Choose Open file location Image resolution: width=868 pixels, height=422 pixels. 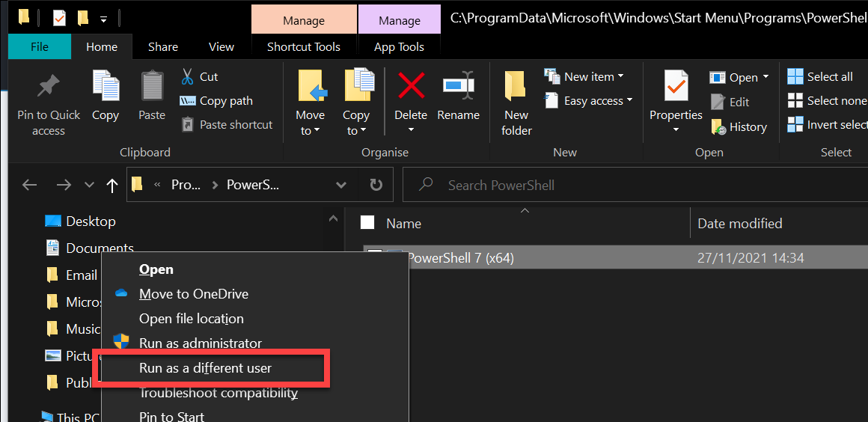tap(254, 319)
